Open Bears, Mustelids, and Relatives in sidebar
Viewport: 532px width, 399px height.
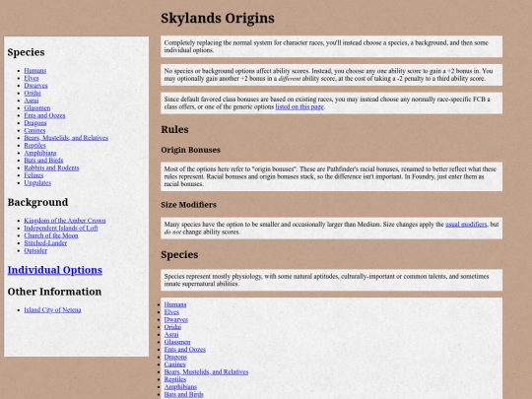tap(66, 138)
